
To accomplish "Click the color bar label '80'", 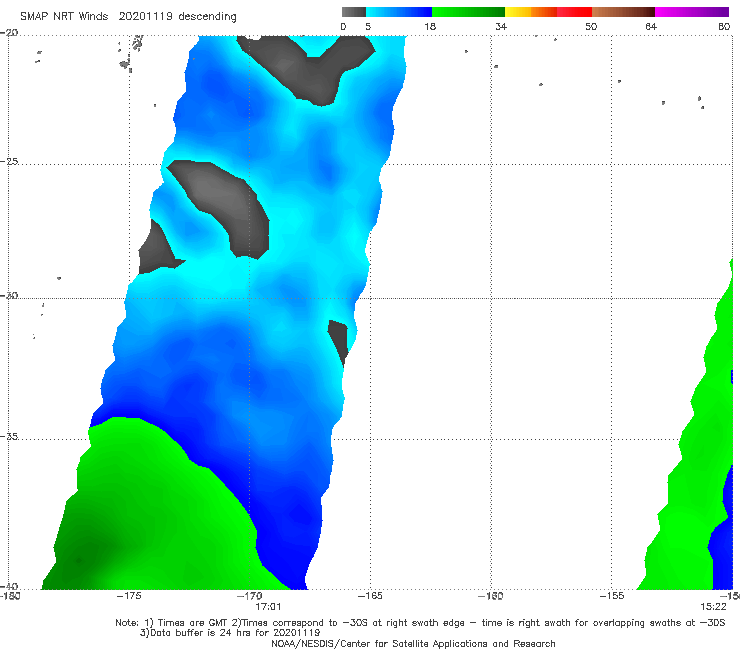I will pos(724,27).
